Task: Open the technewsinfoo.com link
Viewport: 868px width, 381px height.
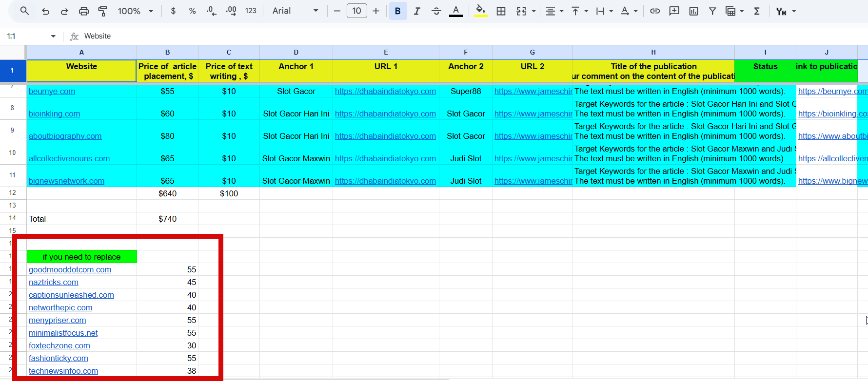Action: (x=63, y=371)
